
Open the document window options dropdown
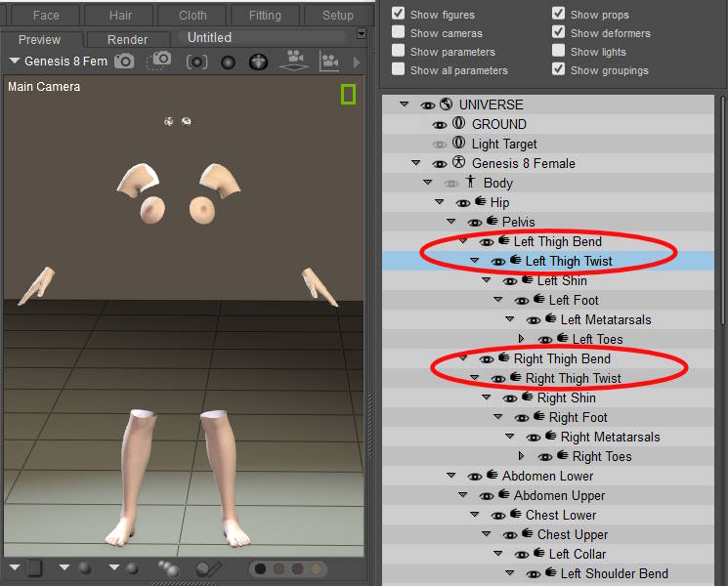[362, 34]
